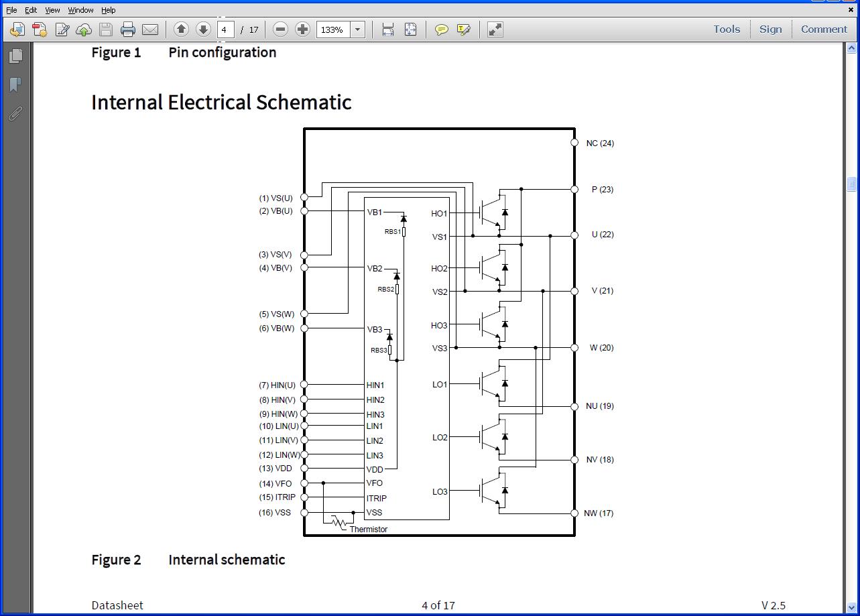Click the Convert file toolbar icon
This screenshot has width=860, height=616.
(x=40, y=29)
